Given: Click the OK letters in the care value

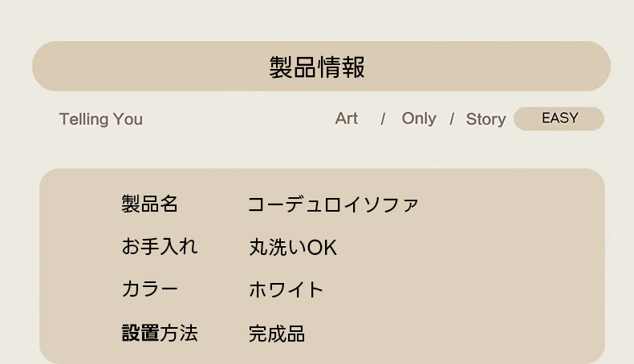Looking at the screenshot, I should (x=322, y=248).
